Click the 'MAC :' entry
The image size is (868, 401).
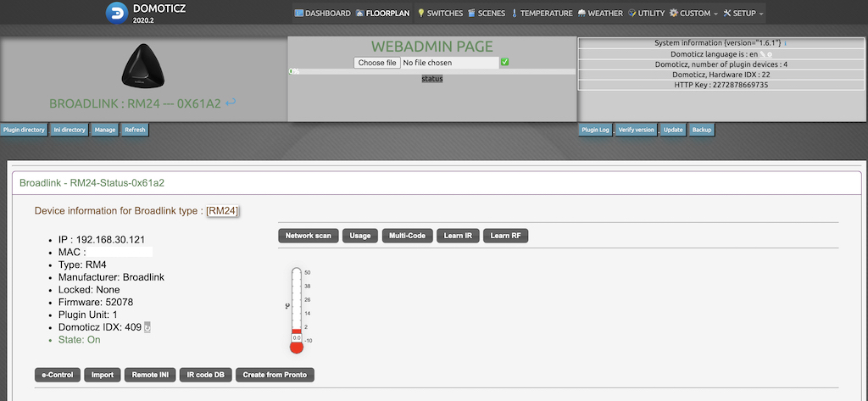(x=72, y=252)
